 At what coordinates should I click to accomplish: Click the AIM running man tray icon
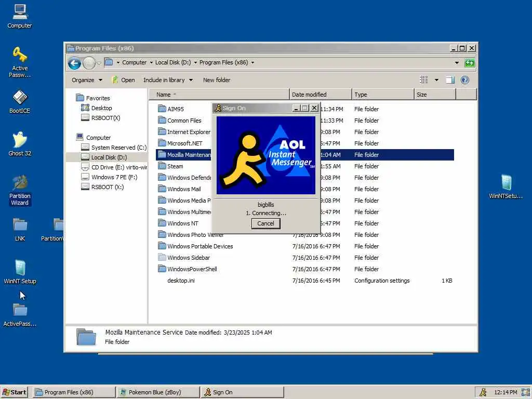pyautogui.click(x=483, y=393)
